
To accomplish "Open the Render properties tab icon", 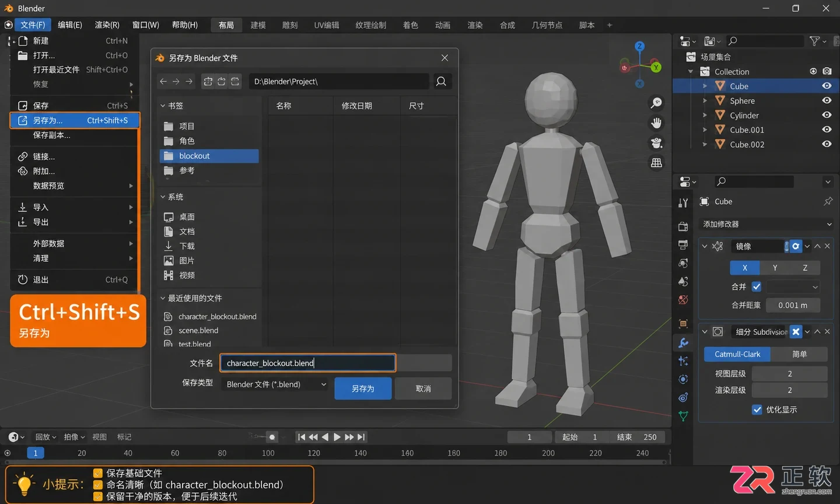I will pos(683,226).
